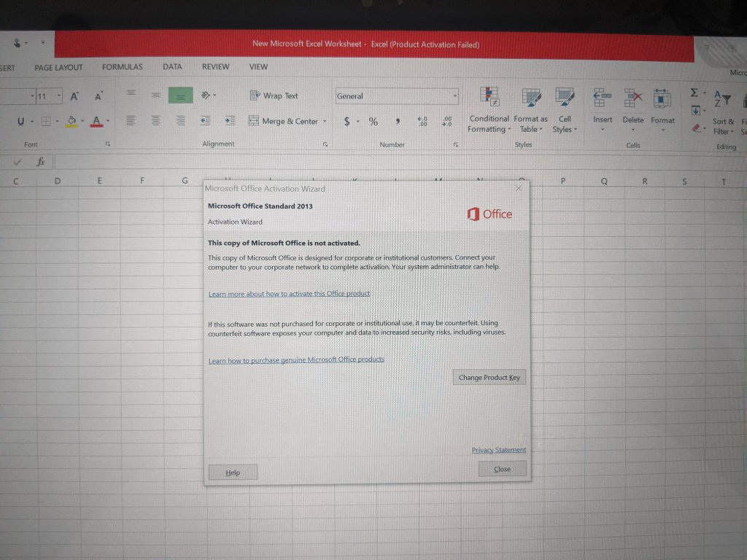Open Borders dropdown arrow
This screenshot has height=560, width=747.
57,122
